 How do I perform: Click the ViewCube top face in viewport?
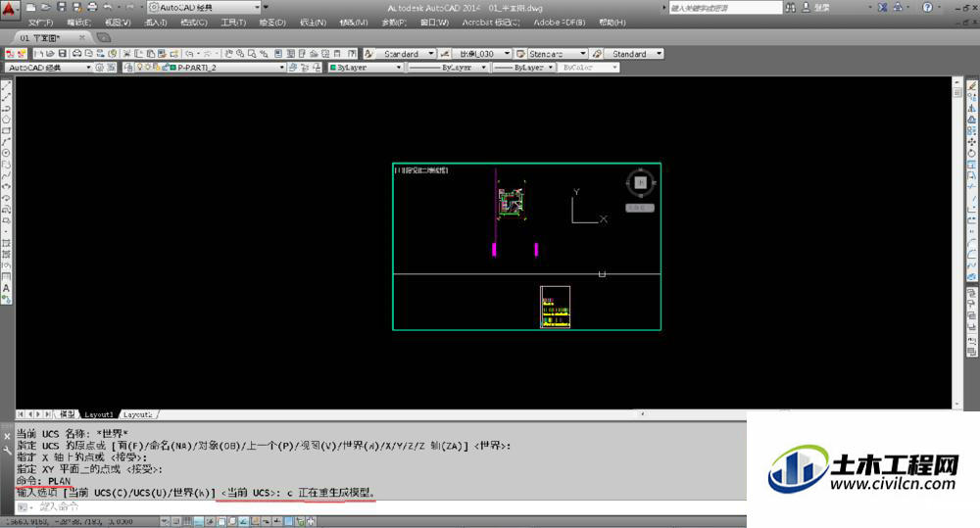(640, 182)
